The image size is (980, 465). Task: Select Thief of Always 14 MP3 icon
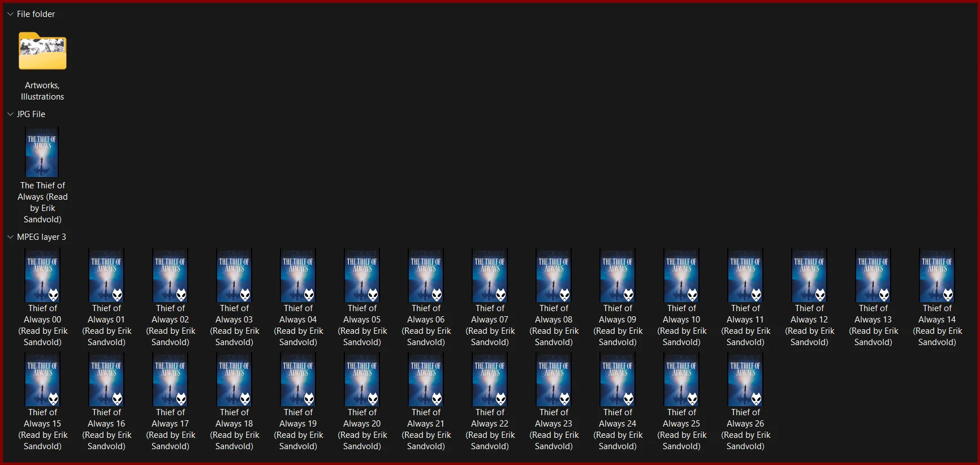coord(937,275)
